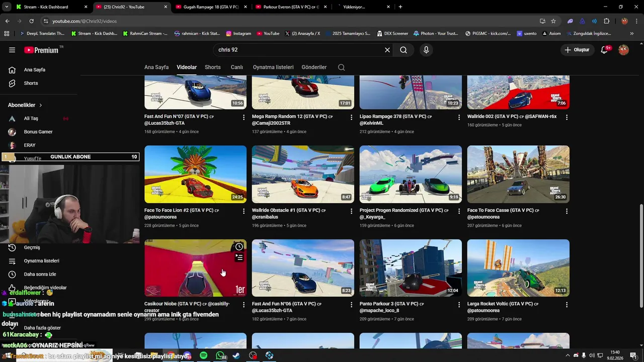Add Casikour Niobe to queue via list icon
Image resolution: width=644 pixels, height=362 pixels.
(239, 257)
